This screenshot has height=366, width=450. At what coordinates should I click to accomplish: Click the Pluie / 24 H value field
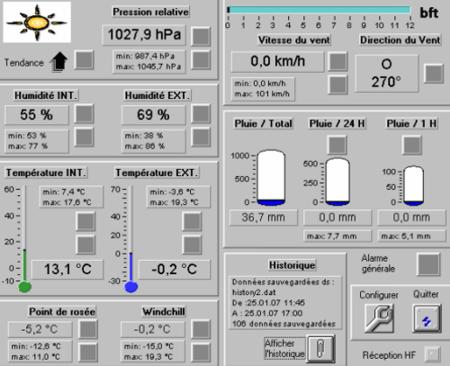[x=337, y=218]
